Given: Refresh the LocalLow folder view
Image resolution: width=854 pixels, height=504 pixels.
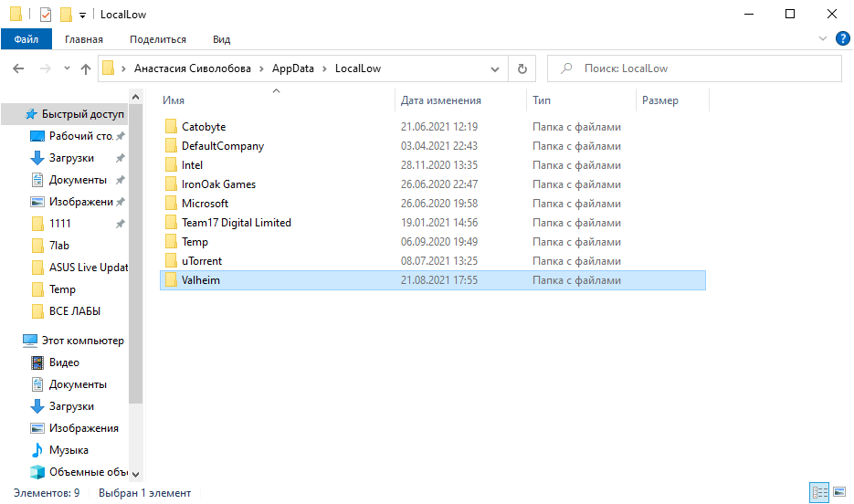Looking at the screenshot, I should tap(522, 68).
